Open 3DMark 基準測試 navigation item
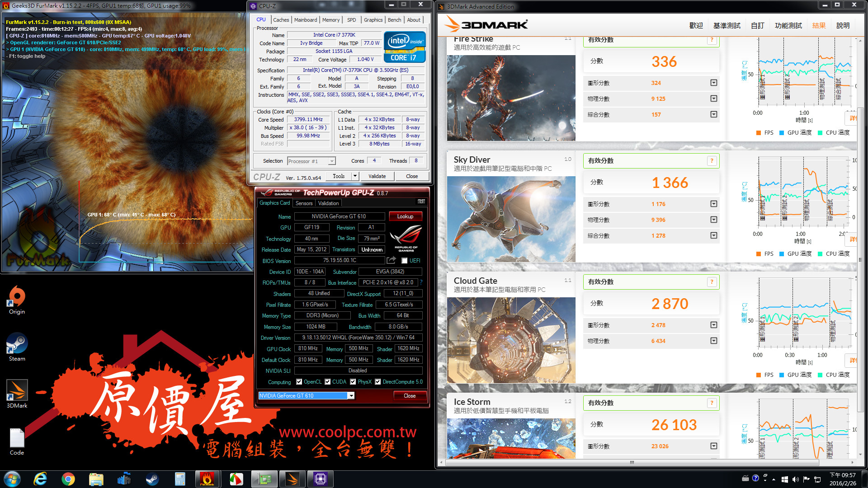This screenshot has height=488, width=868. (727, 26)
